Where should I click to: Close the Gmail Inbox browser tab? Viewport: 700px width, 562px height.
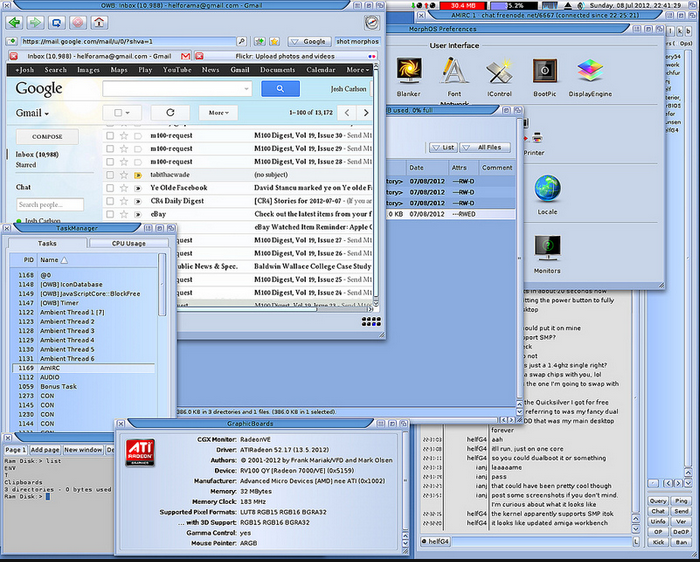(13, 56)
